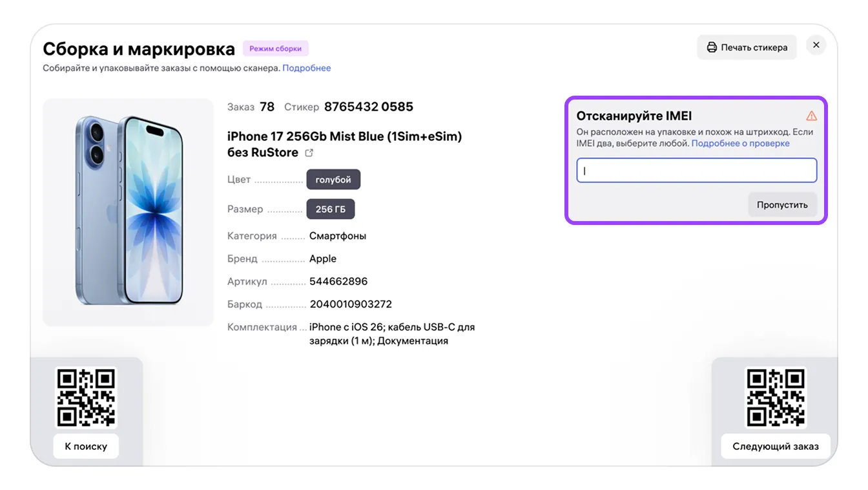
Task: Click the Сборка и маркировка heading
Action: pos(139,49)
